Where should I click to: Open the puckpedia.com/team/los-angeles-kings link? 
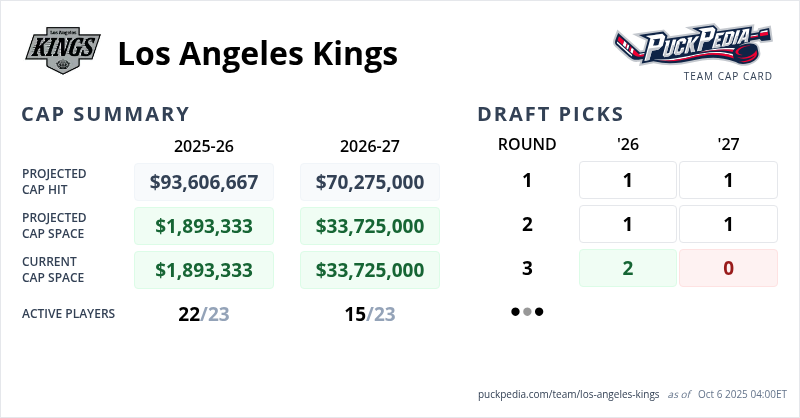click(x=569, y=394)
